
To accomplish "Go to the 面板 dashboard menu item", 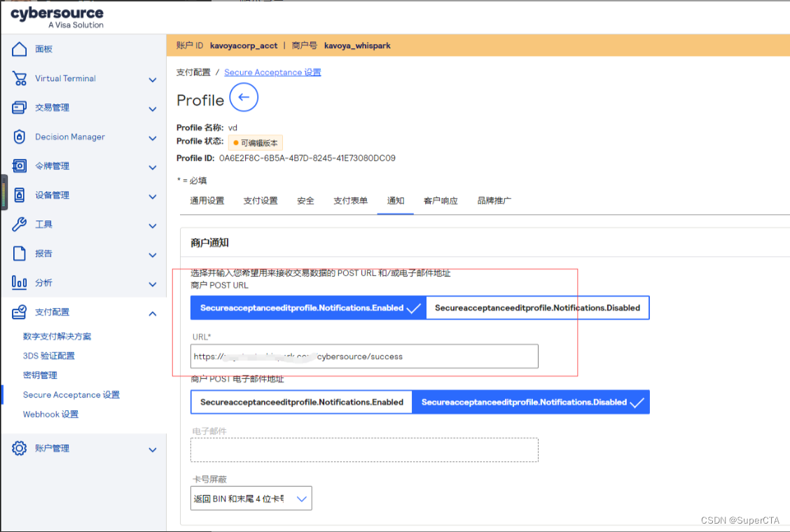I will point(44,49).
